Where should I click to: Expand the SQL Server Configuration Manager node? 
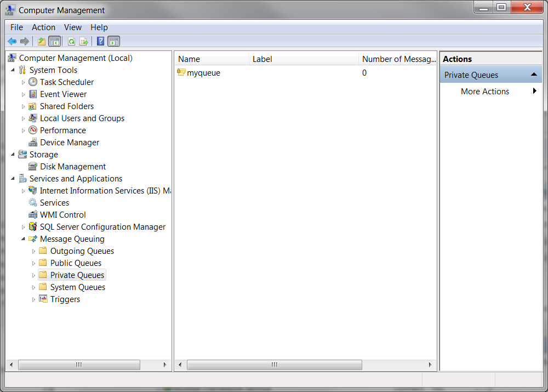(x=23, y=228)
